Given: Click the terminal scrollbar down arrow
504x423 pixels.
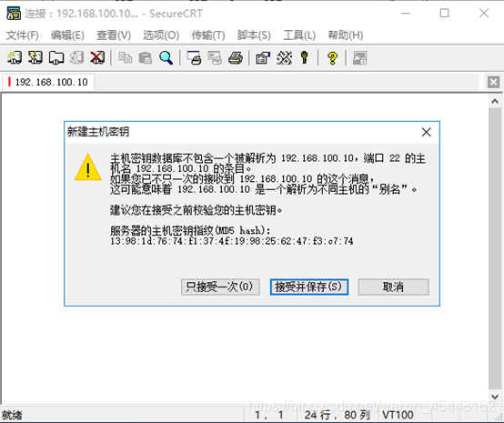Looking at the screenshot, I should pyautogui.click(x=495, y=398).
